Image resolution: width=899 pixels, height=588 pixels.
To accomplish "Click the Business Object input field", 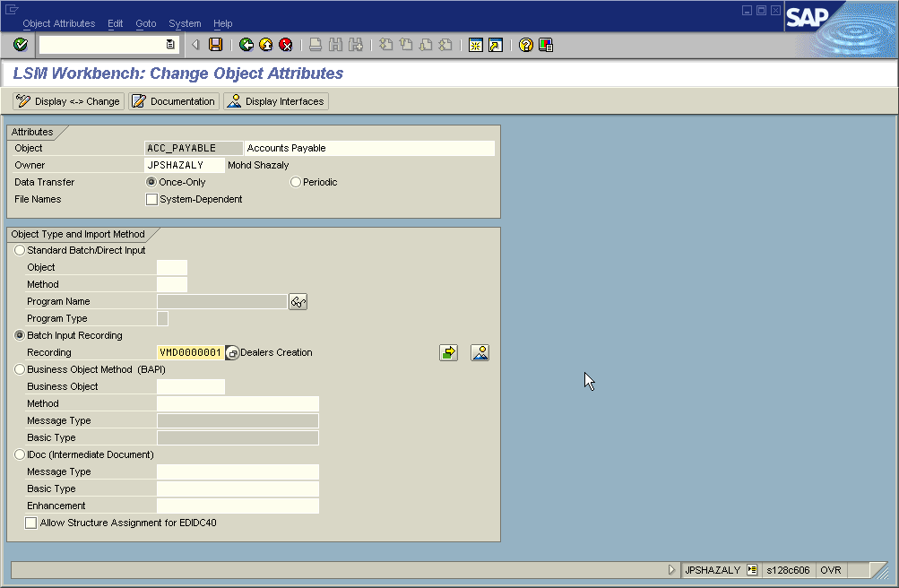I will click(x=190, y=386).
